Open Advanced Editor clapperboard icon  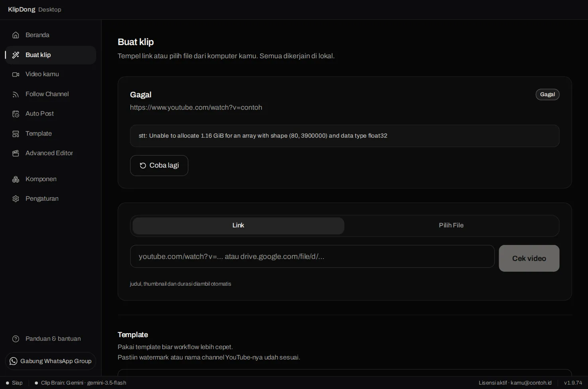[x=16, y=153]
